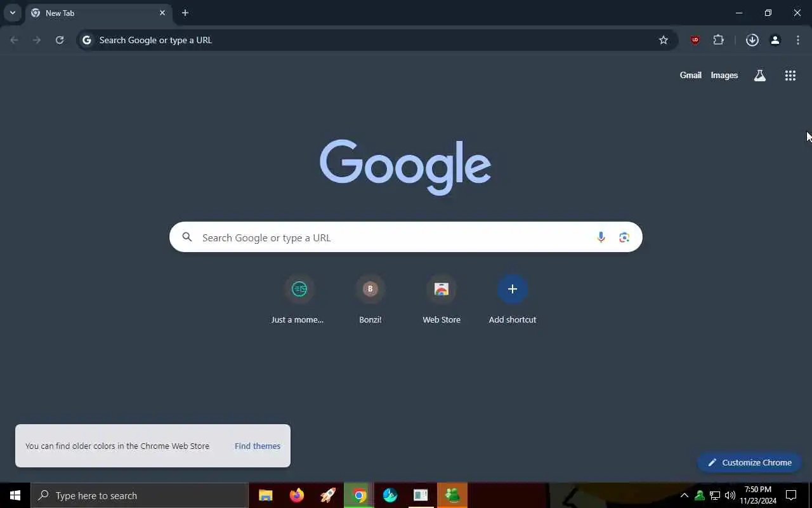This screenshot has width=812, height=508.
Task: Open the Windows notification center
Action: [x=791, y=495]
